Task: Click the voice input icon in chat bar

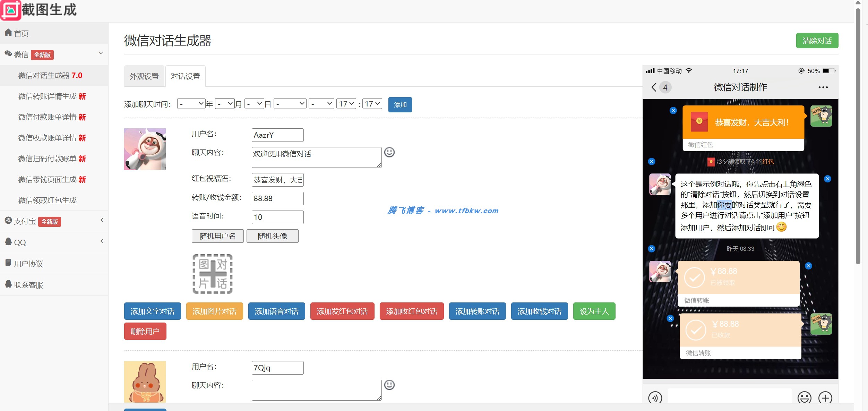Action: (x=655, y=397)
